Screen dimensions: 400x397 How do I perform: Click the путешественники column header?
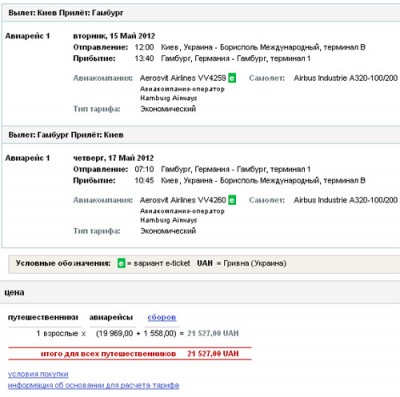pos(43,317)
